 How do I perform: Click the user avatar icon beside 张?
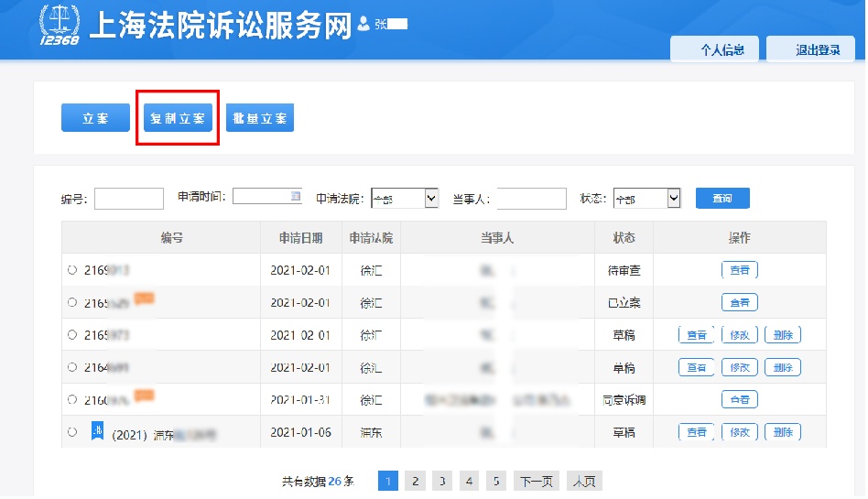(363, 24)
